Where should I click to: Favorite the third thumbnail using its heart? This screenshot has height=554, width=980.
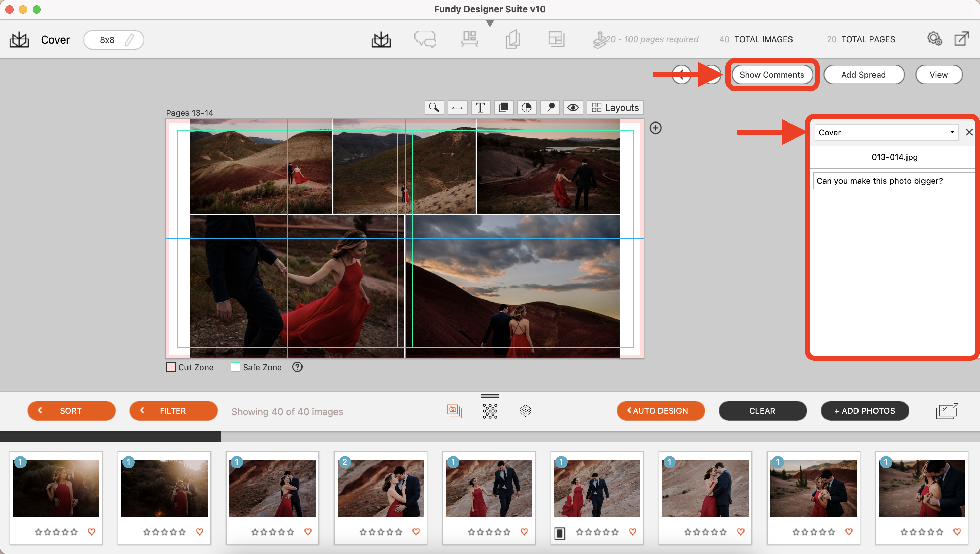click(308, 532)
